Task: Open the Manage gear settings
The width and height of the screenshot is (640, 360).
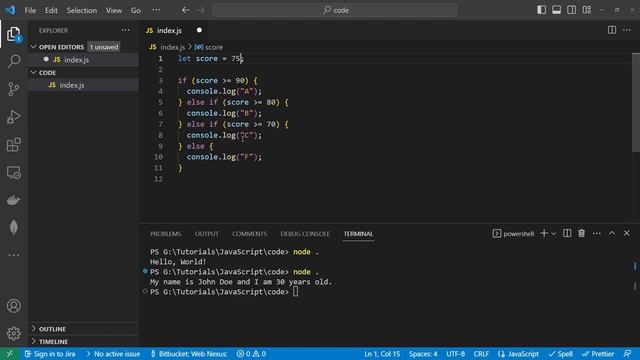Action: [13, 333]
